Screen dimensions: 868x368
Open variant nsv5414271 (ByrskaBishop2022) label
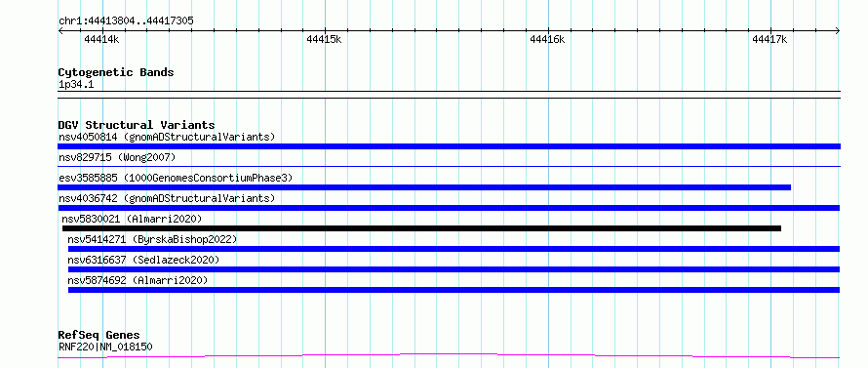point(152,239)
